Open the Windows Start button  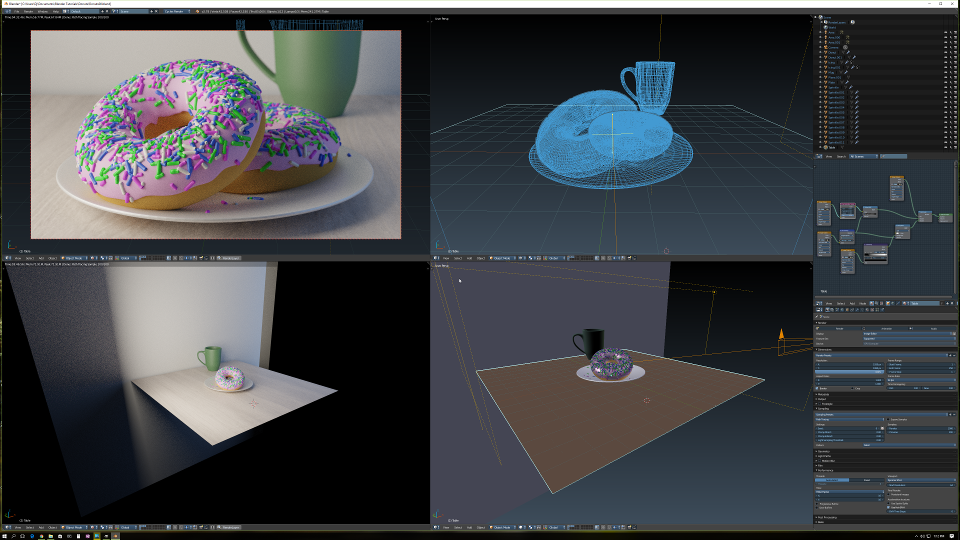pos(4,536)
